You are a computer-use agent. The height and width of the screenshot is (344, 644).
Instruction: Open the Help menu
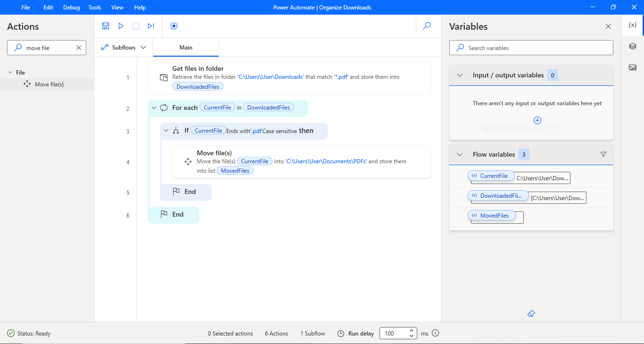(140, 8)
